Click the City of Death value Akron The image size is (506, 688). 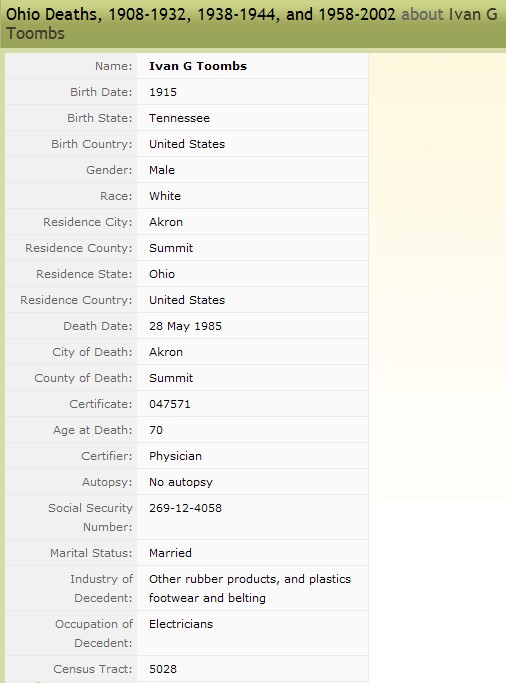click(x=166, y=352)
